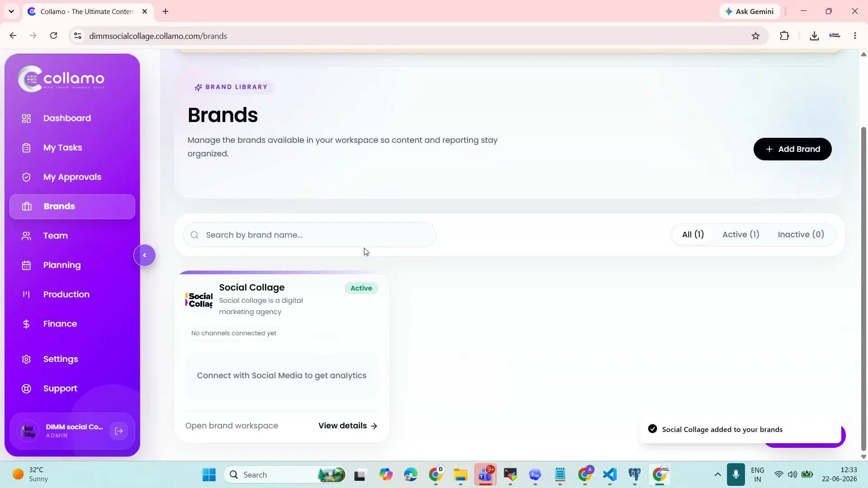868x488 pixels.
Task: Open Microsoft Edge from the taskbar
Action: [x=411, y=475]
